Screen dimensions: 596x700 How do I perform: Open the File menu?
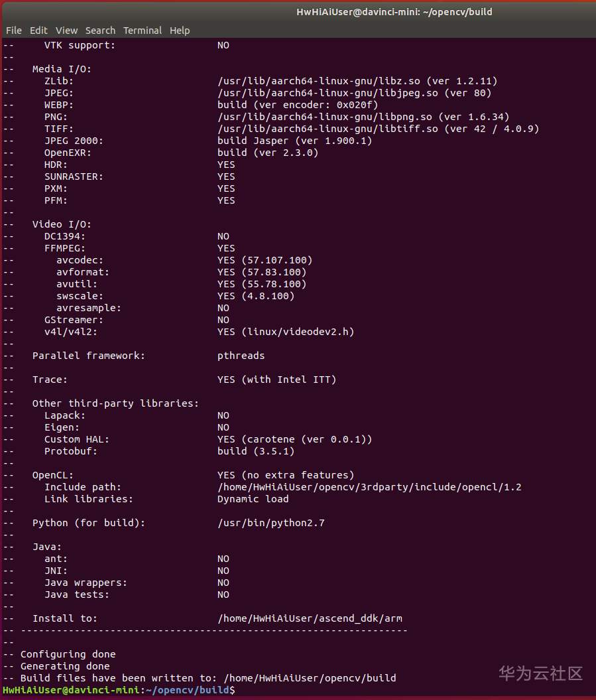[13, 31]
